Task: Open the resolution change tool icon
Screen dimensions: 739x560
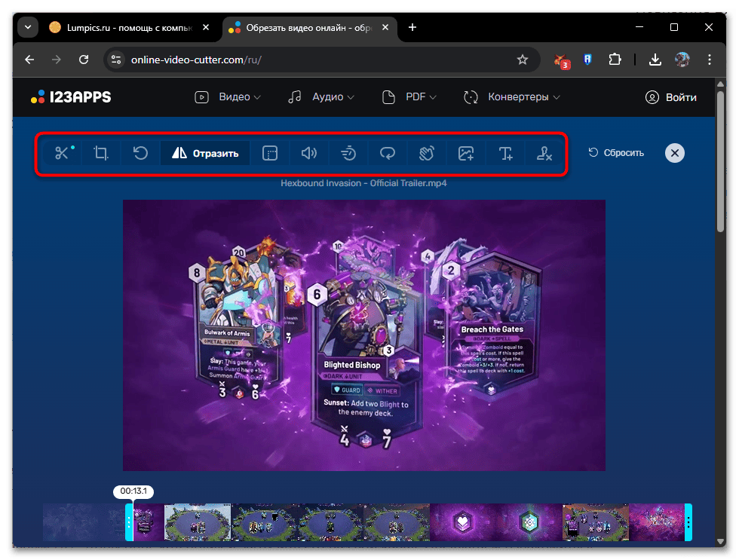Action: pyautogui.click(x=270, y=153)
